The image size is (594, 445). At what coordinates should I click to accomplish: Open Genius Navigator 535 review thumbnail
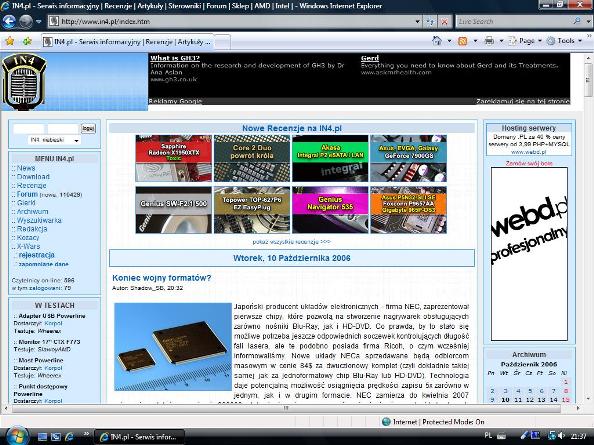pos(330,210)
